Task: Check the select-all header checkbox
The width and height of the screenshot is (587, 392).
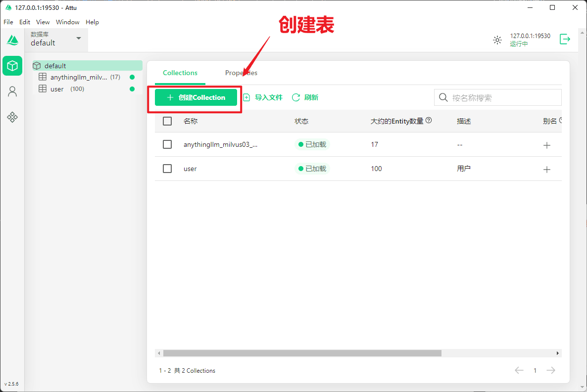Action: coord(167,121)
